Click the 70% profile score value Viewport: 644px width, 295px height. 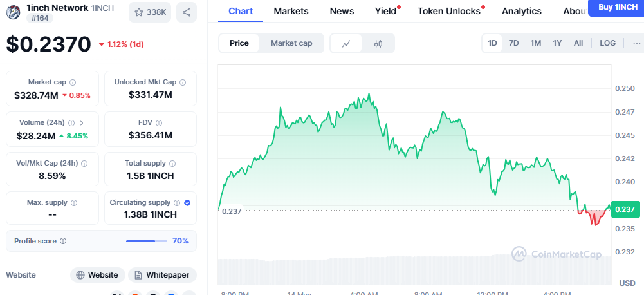pyautogui.click(x=180, y=241)
